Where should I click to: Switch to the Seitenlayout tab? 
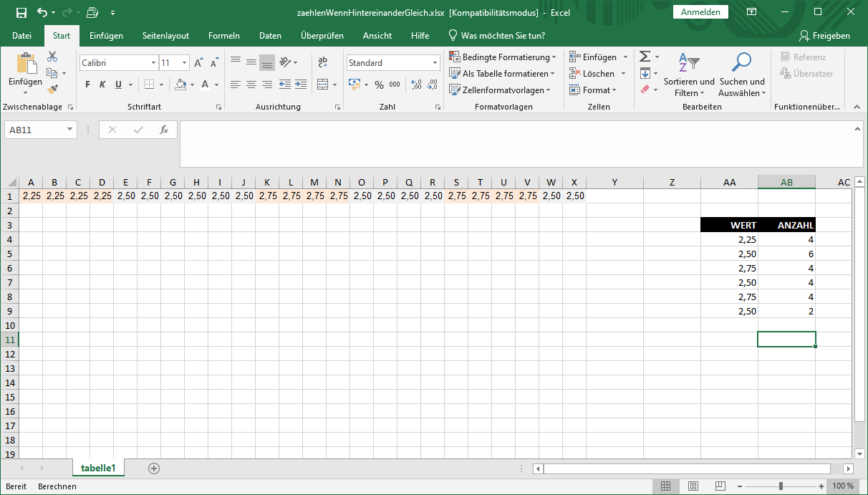(165, 35)
